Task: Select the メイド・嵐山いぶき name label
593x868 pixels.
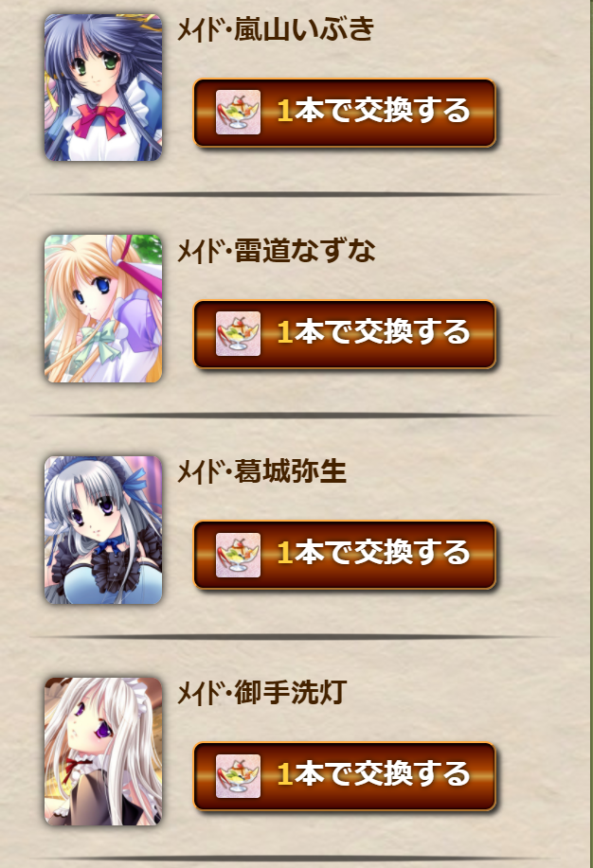Action: tap(276, 29)
